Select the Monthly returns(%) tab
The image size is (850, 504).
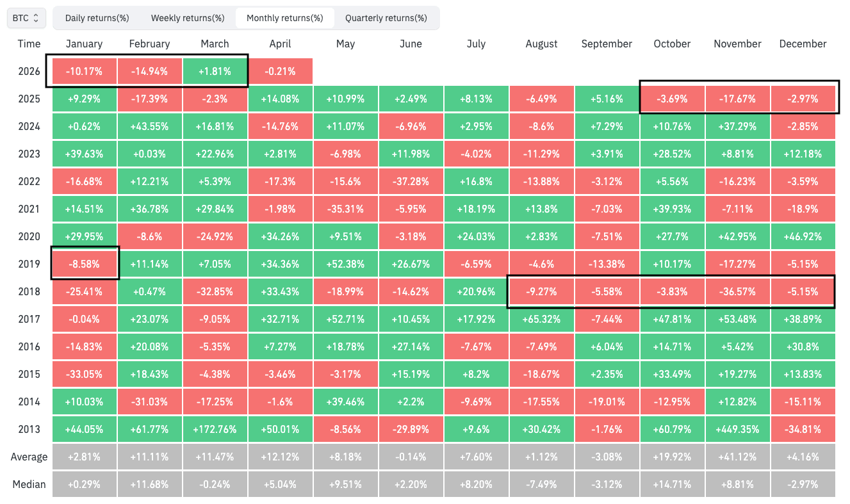tap(284, 18)
